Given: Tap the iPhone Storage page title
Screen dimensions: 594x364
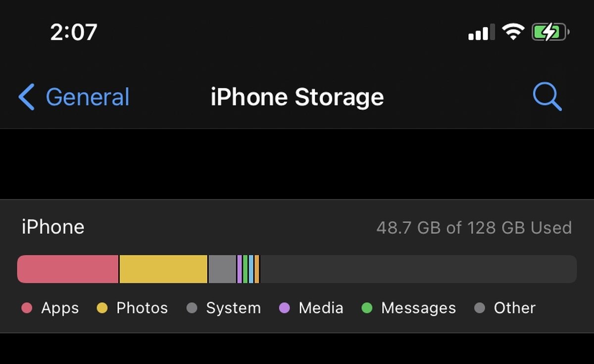Looking at the screenshot, I should pos(297,97).
